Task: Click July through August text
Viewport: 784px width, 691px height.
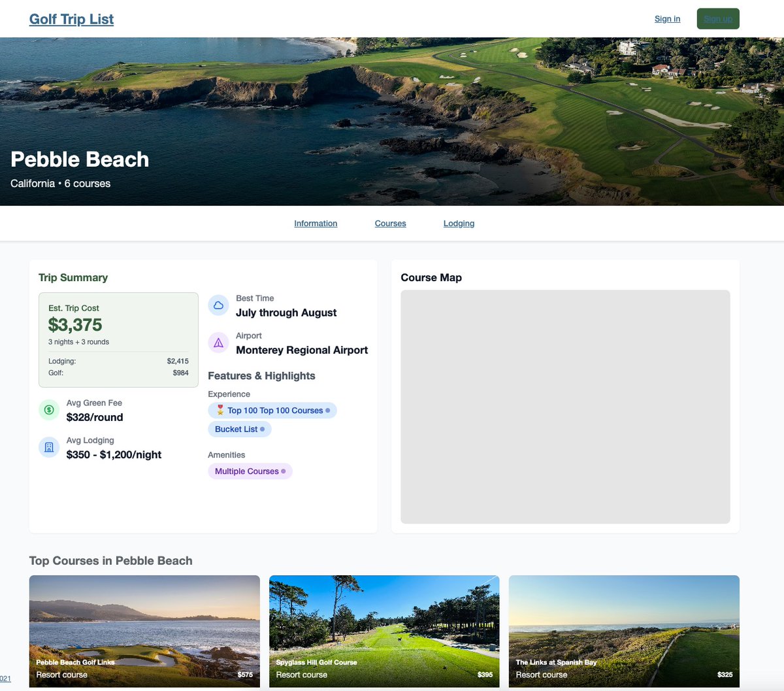Action: click(x=286, y=312)
